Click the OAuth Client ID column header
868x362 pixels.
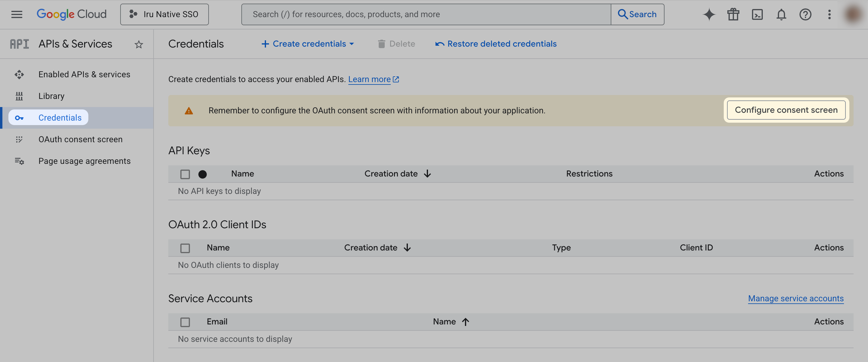click(696, 248)
